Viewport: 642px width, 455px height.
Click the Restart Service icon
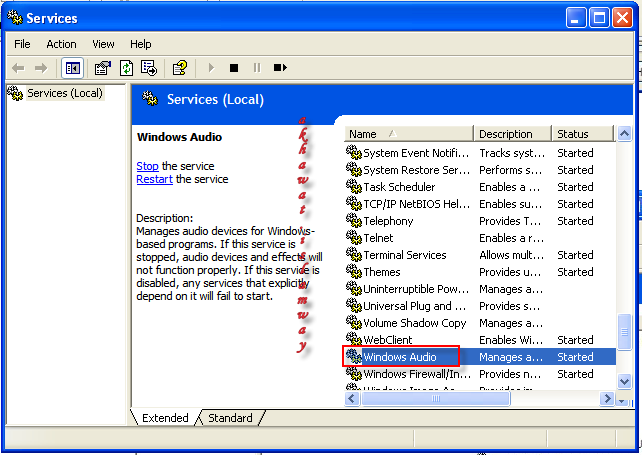click(x=280, y=68)
